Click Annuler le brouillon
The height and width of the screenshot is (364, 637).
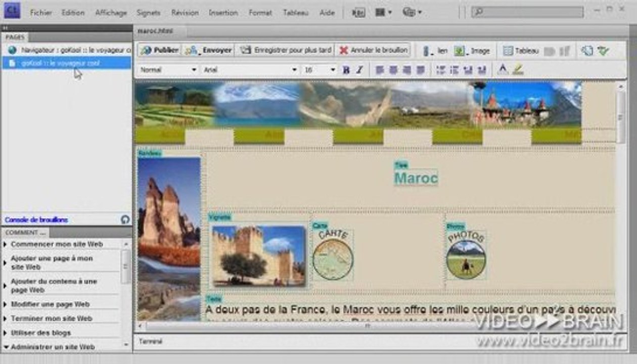click(373, 51)
